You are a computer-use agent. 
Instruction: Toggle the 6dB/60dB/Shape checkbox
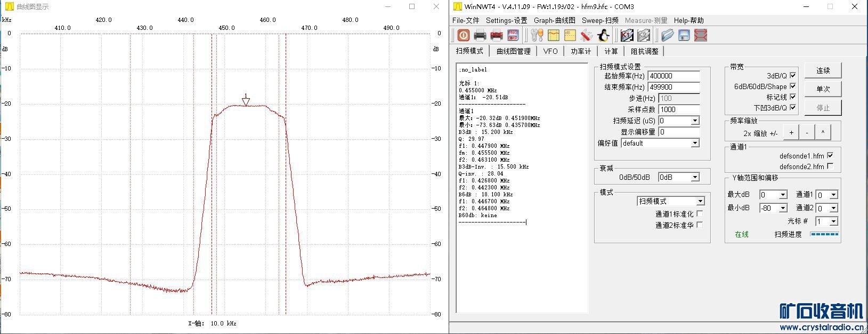tap(793, 86)
